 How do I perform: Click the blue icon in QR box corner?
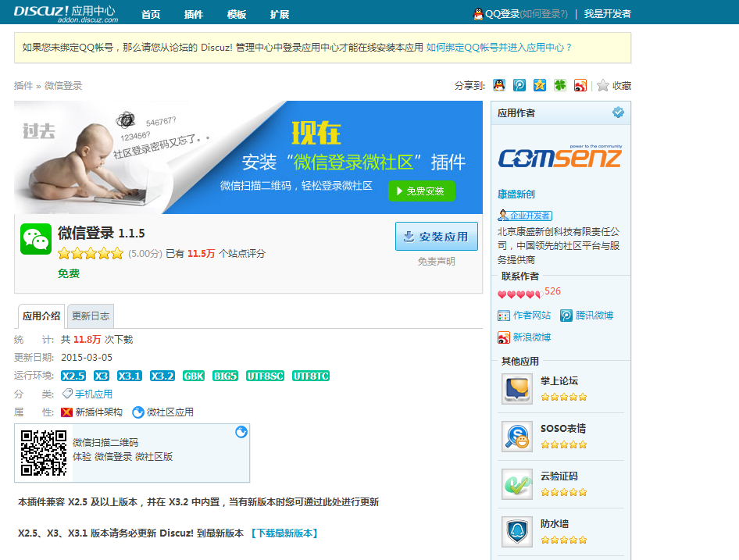[241, 432]
